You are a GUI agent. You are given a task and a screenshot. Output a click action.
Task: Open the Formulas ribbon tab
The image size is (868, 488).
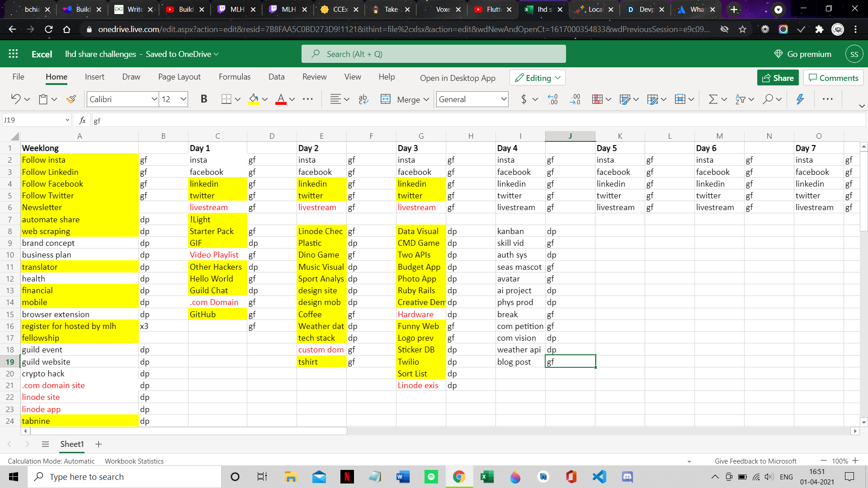(234, 77)
